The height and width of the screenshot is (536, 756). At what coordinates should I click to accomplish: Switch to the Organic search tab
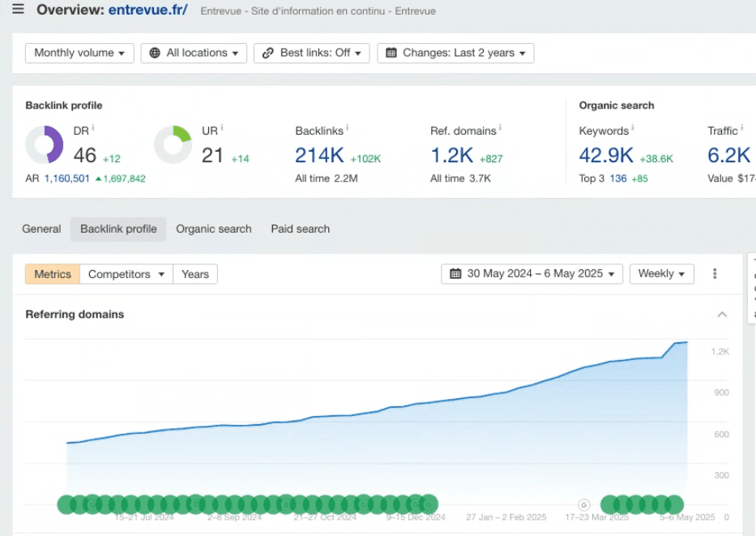[x=214, y=229]
